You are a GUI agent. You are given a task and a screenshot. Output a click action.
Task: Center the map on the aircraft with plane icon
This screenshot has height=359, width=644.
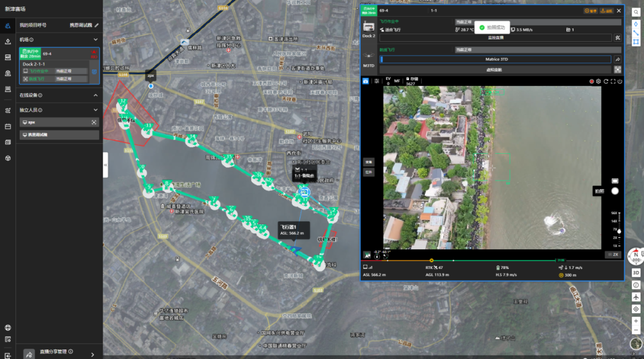[x=636, y=296]
